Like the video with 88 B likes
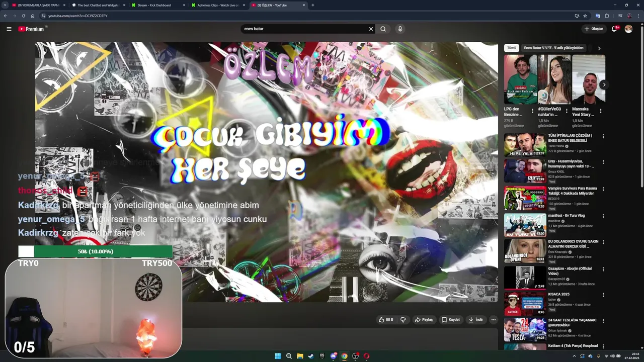Viewport: 644px width, 362px height. pyautogui.click(x=386, y=319)
